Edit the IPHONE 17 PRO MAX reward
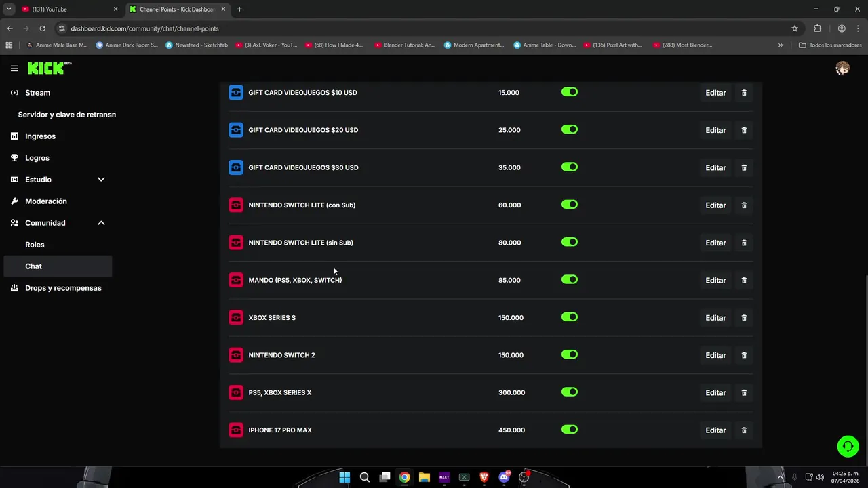The width and height of the screenshot is (868, 488). click(715, 430)
